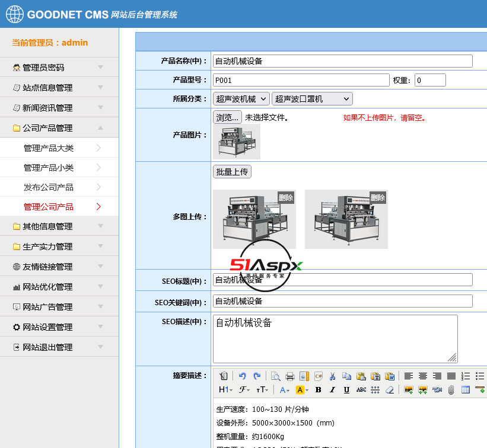Click the print icon in editor

[290, 376]
